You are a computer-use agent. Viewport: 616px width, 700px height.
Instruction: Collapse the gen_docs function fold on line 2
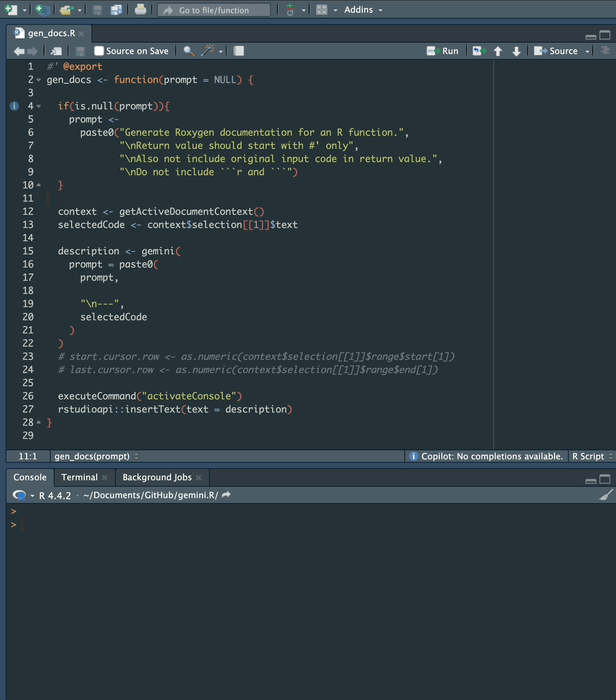coord(39,80)
